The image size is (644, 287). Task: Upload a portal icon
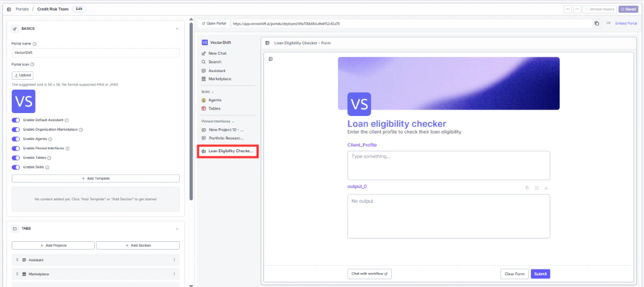click(23, 75)
